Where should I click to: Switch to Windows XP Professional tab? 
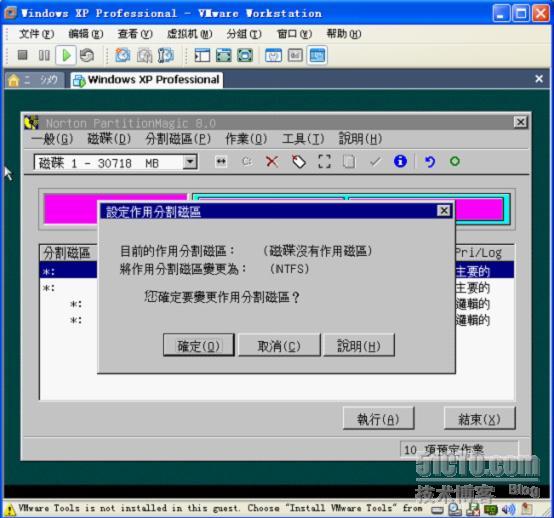pyautogui.click(x=147, y=80)
